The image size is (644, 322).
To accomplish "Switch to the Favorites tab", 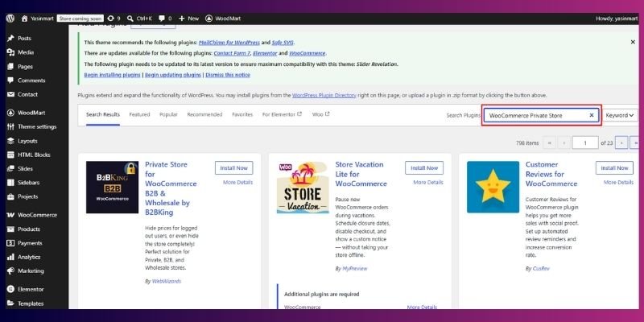I will coord(242,114).
